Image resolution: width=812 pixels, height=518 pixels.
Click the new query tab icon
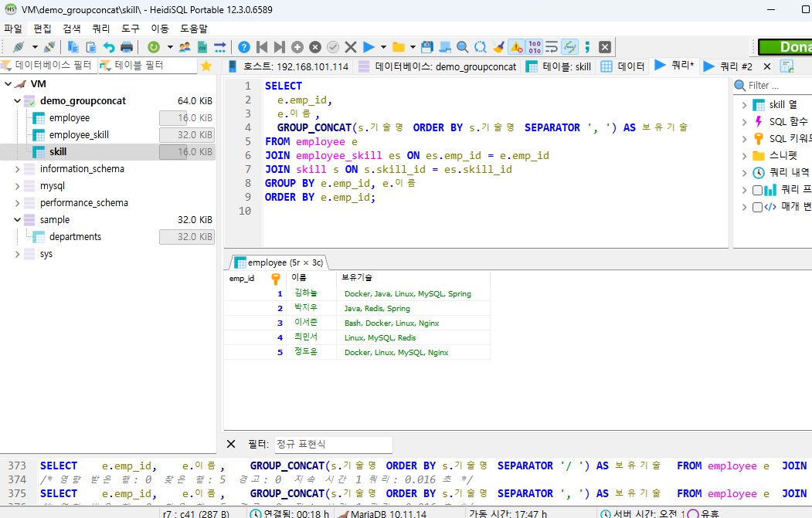787,66
